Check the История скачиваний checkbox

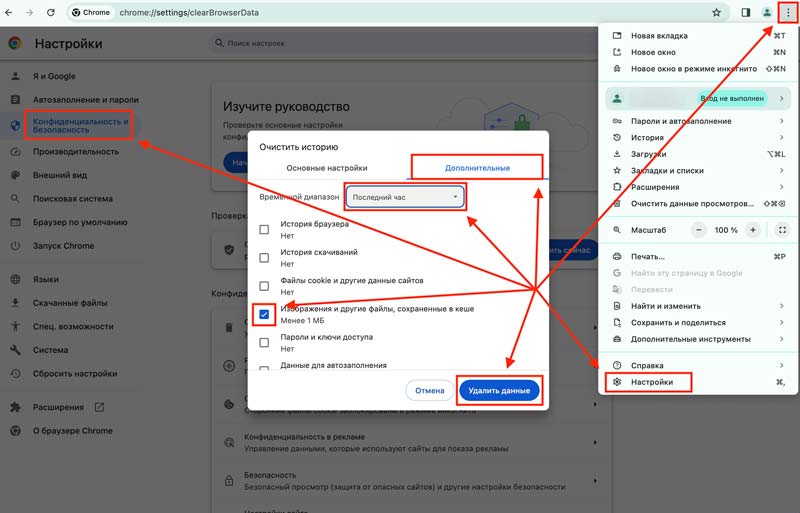tap(264, 258)
